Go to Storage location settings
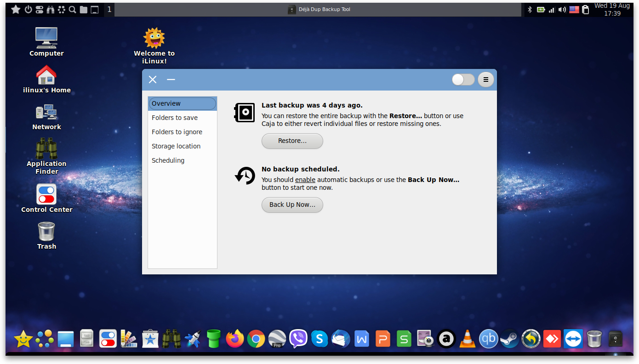This screenshot has width=639, height=364. [x=182, y=146]
